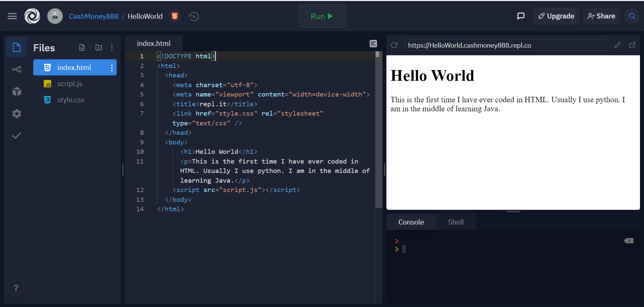Click the link href style.css code line
The height and width of the screenshot is (307, 644).
point(248,118)
